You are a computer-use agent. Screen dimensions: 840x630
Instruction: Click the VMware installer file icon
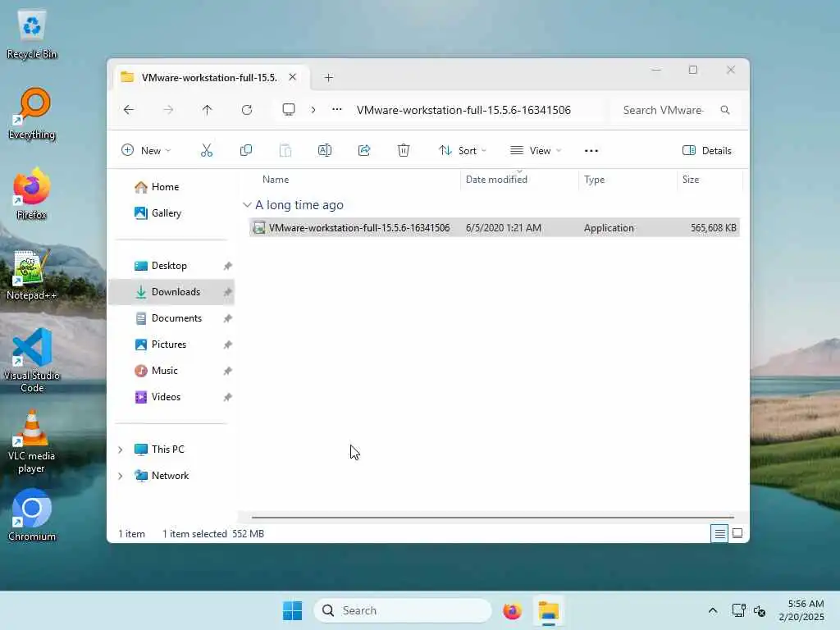[258, 228]
